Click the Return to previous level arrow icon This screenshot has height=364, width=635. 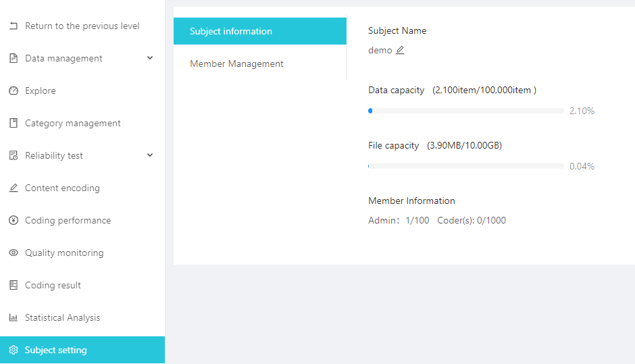tap(14, 26)
